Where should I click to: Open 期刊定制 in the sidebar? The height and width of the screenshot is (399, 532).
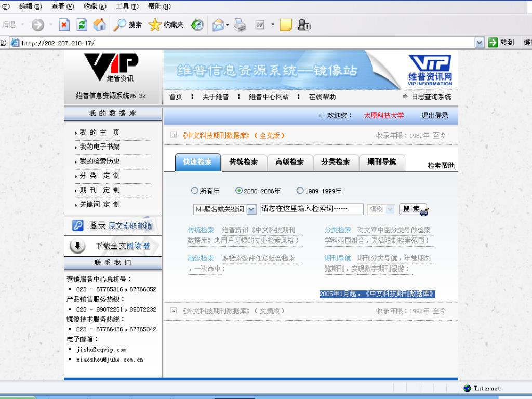(x=99, y=190)
